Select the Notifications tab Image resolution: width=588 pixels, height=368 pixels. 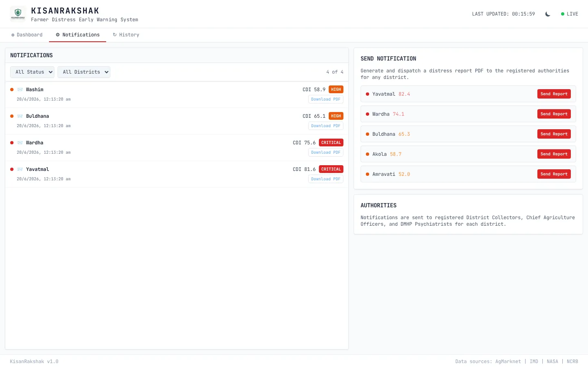pyautogui.click(x=78, y=35)
